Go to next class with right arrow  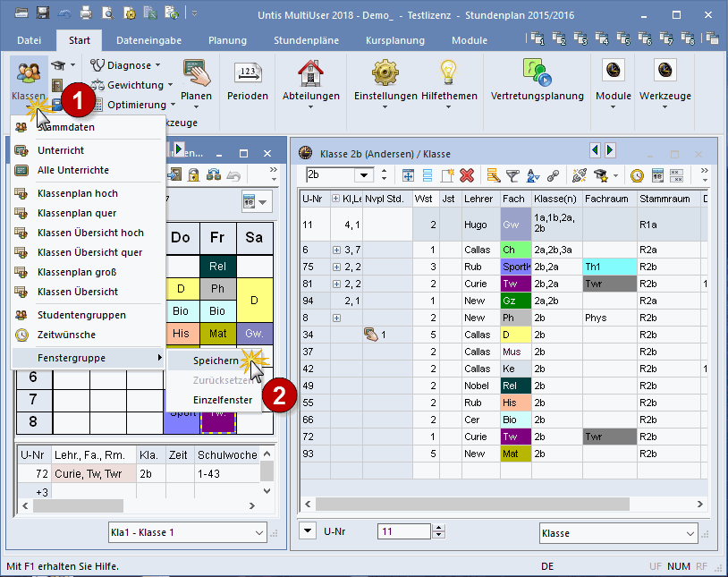click(x=610, y=150)
